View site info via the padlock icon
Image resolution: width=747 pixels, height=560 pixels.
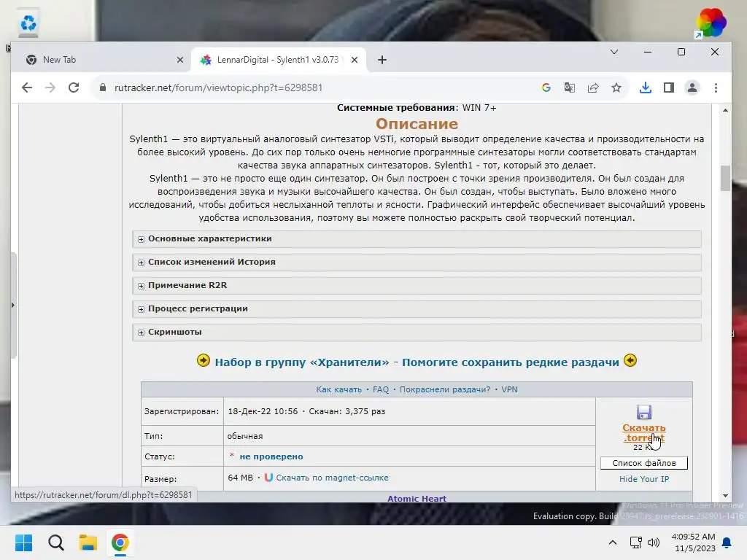(102, 87)
